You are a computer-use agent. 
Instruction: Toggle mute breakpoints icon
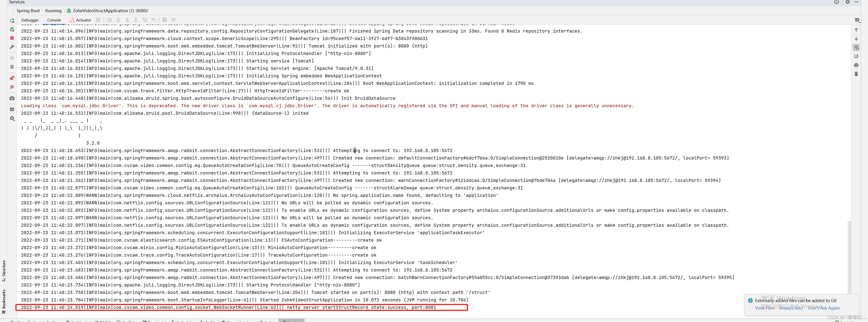click(x=12, y=87)
